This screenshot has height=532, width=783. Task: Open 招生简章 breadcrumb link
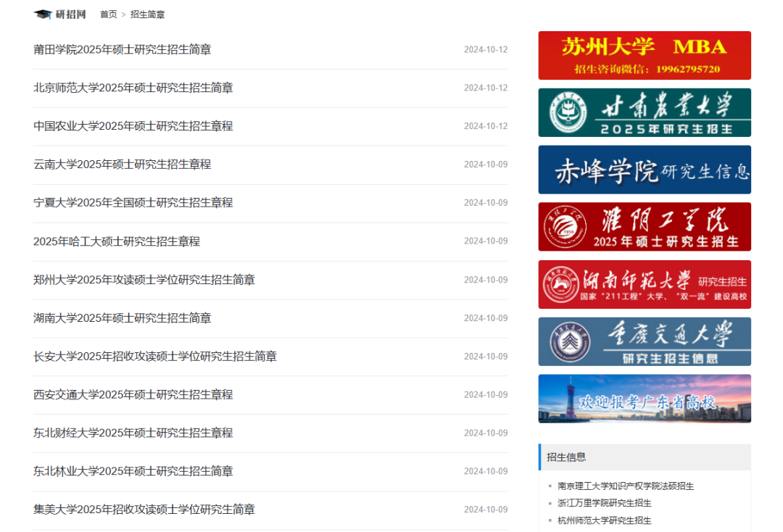pyautogui.click(x=147, y=14)
